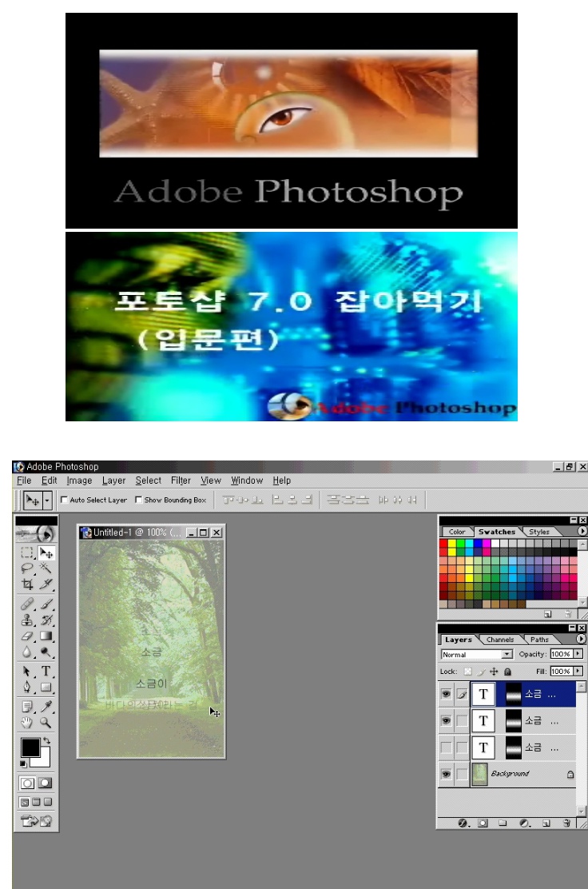Delete layer with the Layers trash icon
588x889 pixels.
566,823
